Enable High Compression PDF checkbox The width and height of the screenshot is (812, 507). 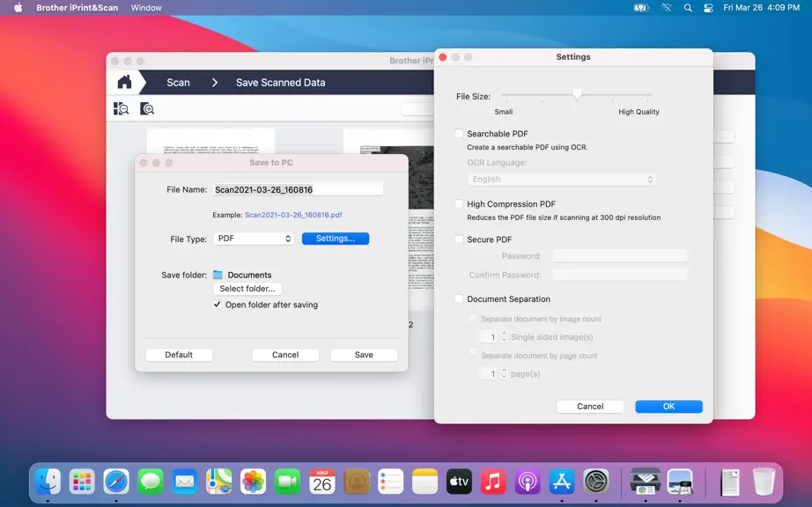(x=459, y=204)
